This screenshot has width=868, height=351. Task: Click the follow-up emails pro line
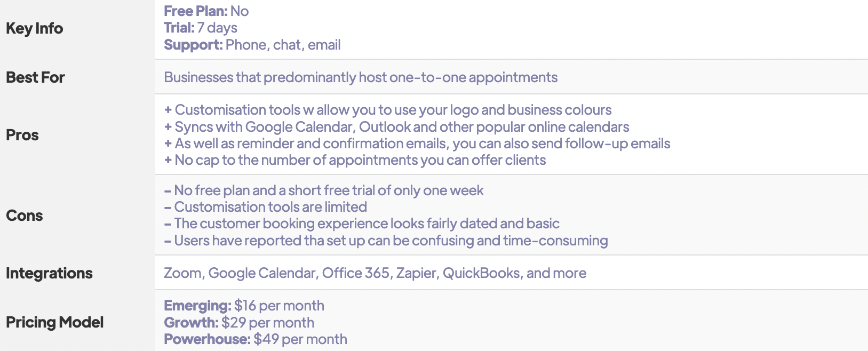[x=417, y=143]
